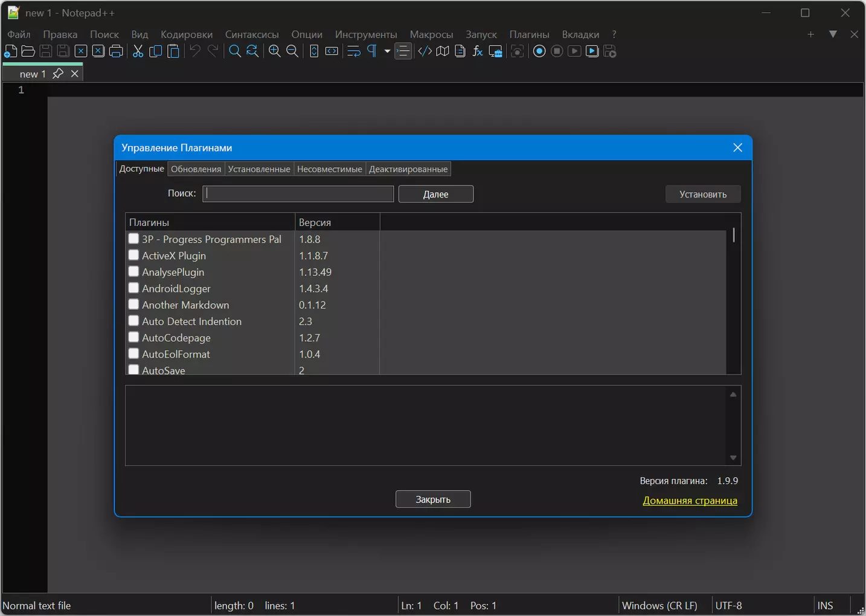Open the Домашняя страница link
The image size is (866, 616).
pyautogui.click(x=690, y=501)
